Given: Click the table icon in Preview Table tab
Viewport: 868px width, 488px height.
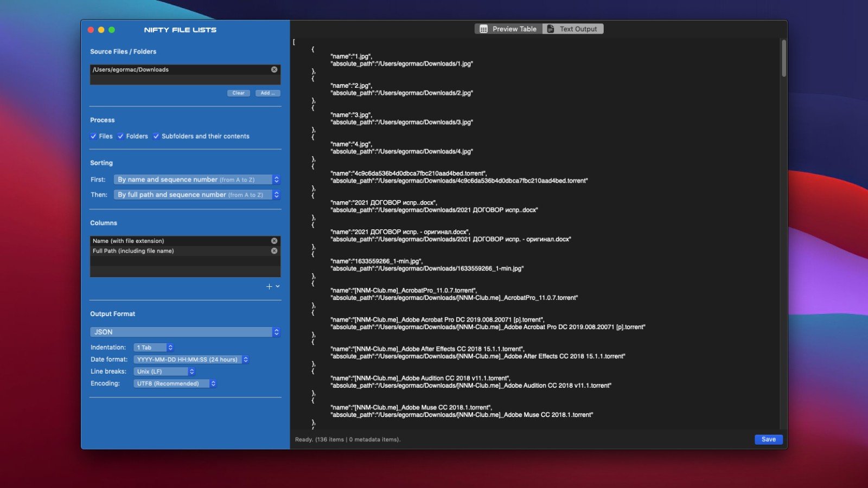Looking at the screenshot, I should (x=483, y=29).
